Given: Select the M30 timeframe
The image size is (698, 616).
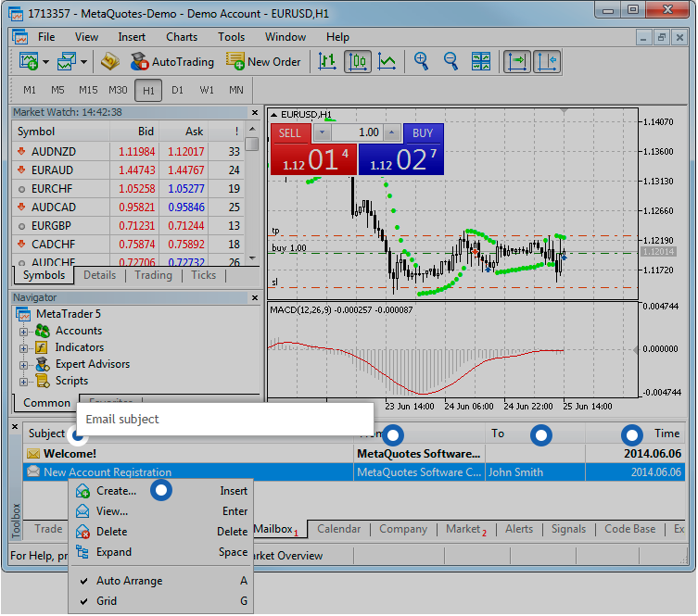Looking at the screenshot, I should [x=118, y=90].
